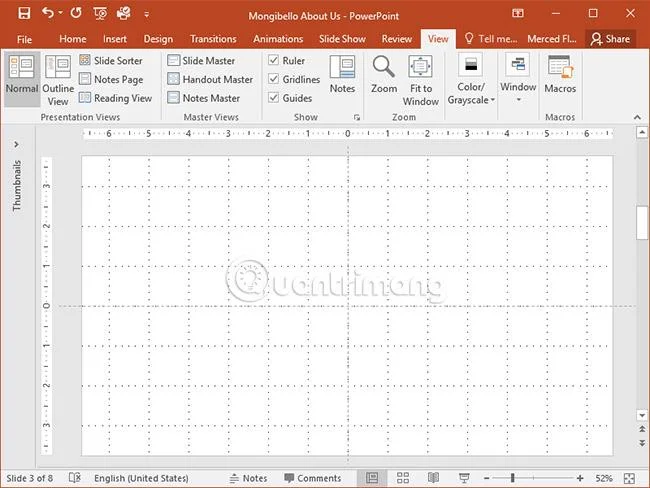Click the touch/mouse mode icon
The height and width of the screenshot is (488, 650).
coord(123,14)
